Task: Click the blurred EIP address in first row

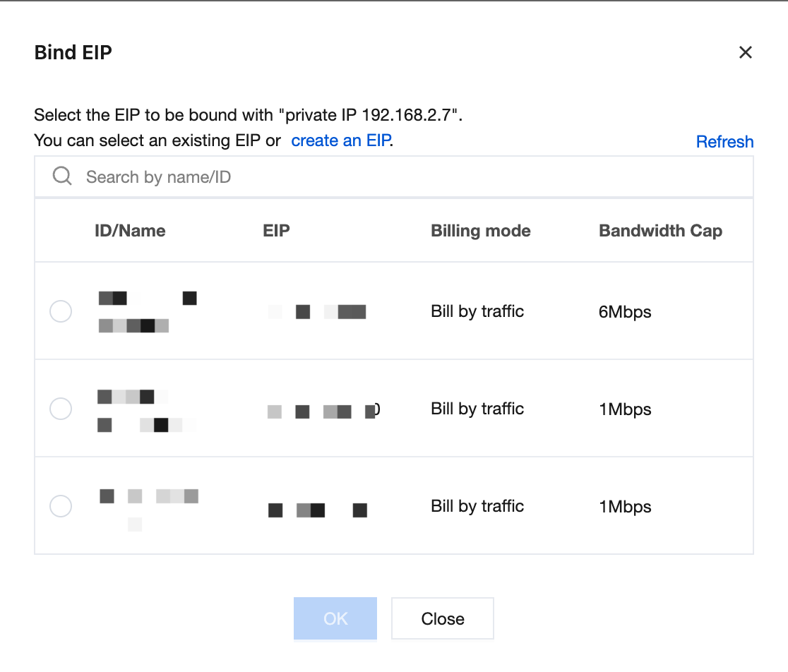Action: pyautogui.click(x=318, y=312)
